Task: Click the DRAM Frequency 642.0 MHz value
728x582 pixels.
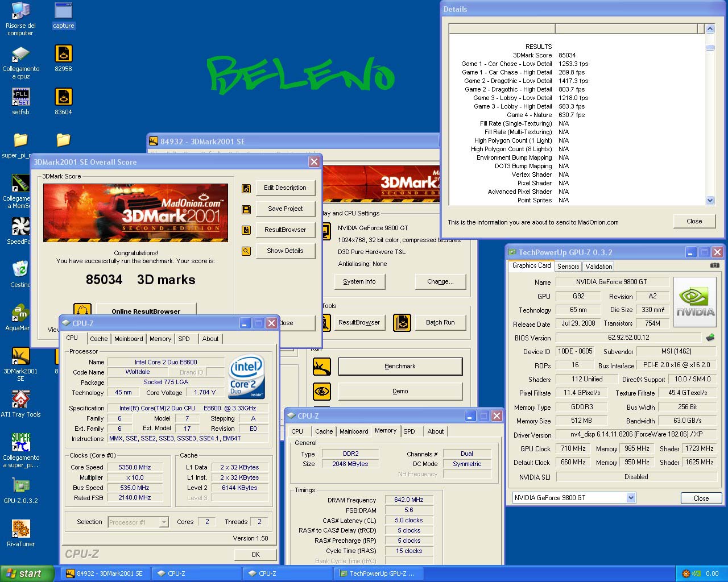Action: [x=409, y=500]
